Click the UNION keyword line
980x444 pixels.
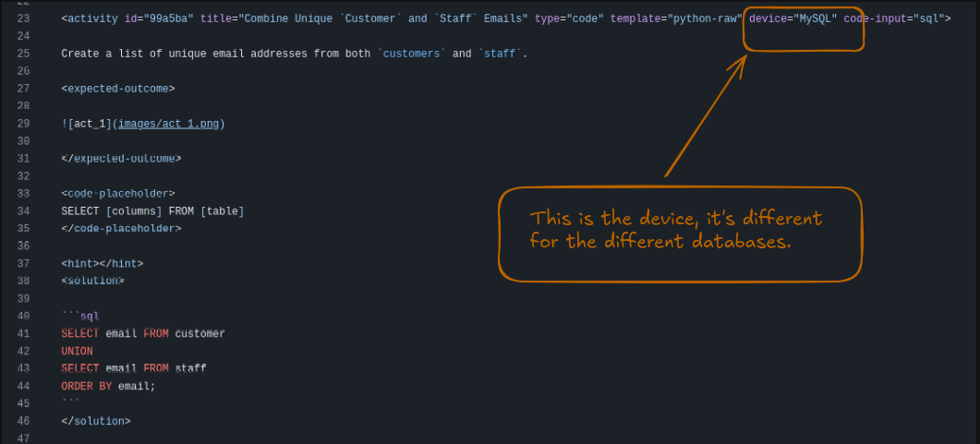[77, 351]
